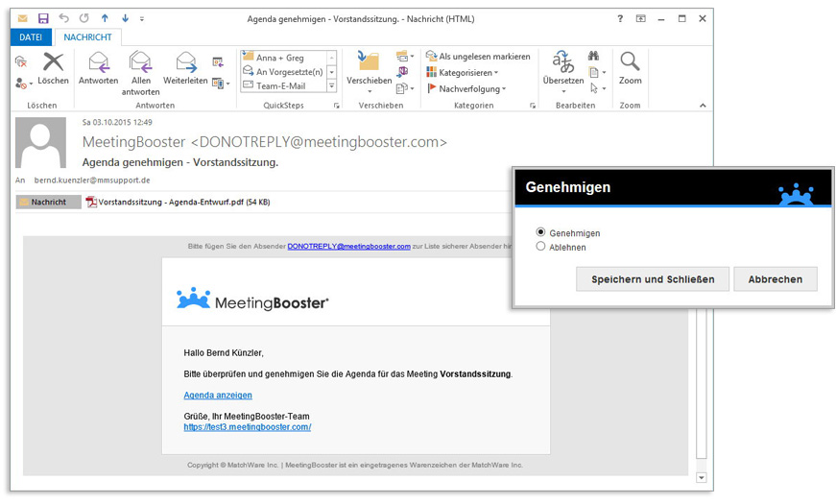This screenshot has width=836, height=504.
Task: Click the mail envelope icon in title bar
Action: [22, 18]
